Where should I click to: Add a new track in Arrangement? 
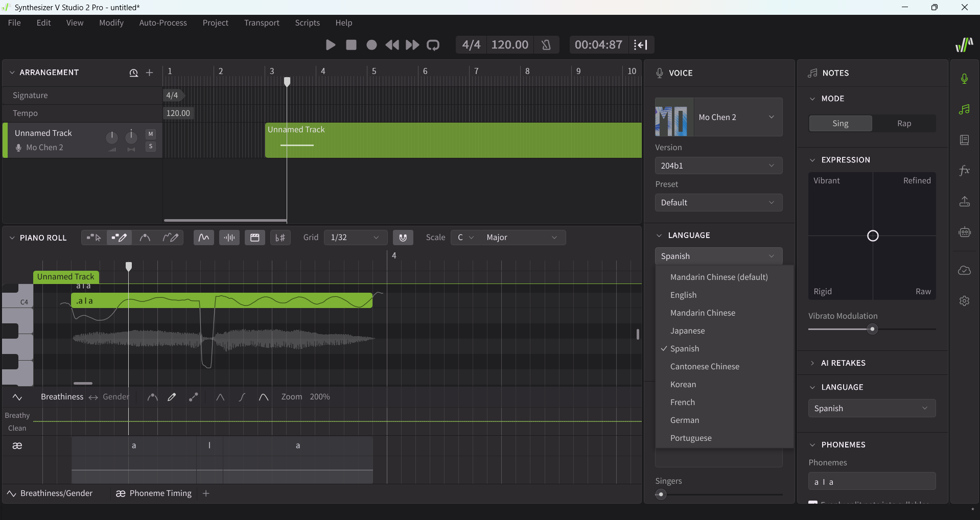point(150,73)
